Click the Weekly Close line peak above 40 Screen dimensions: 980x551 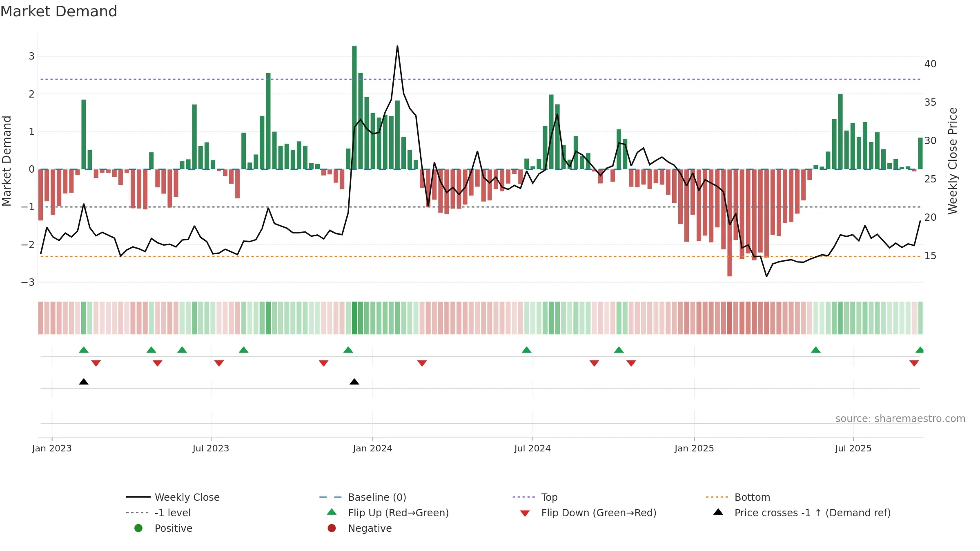tap(397, 46)
